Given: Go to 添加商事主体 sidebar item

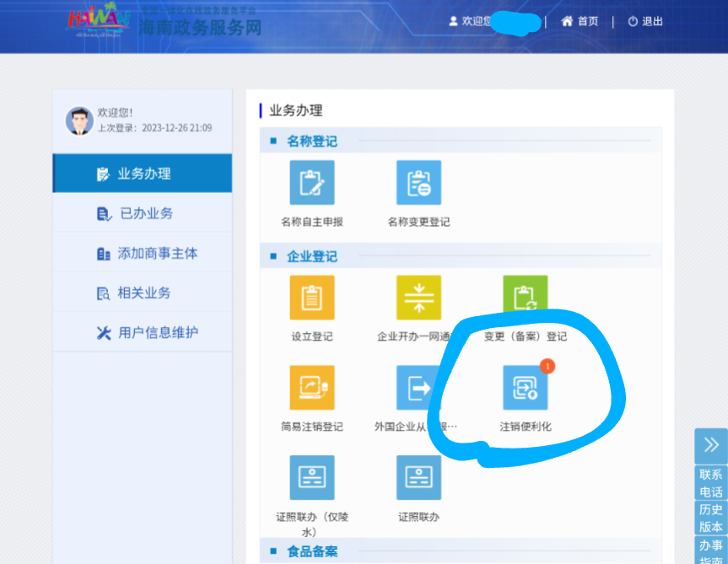Looking at the screenshot, I should point(143,253).
